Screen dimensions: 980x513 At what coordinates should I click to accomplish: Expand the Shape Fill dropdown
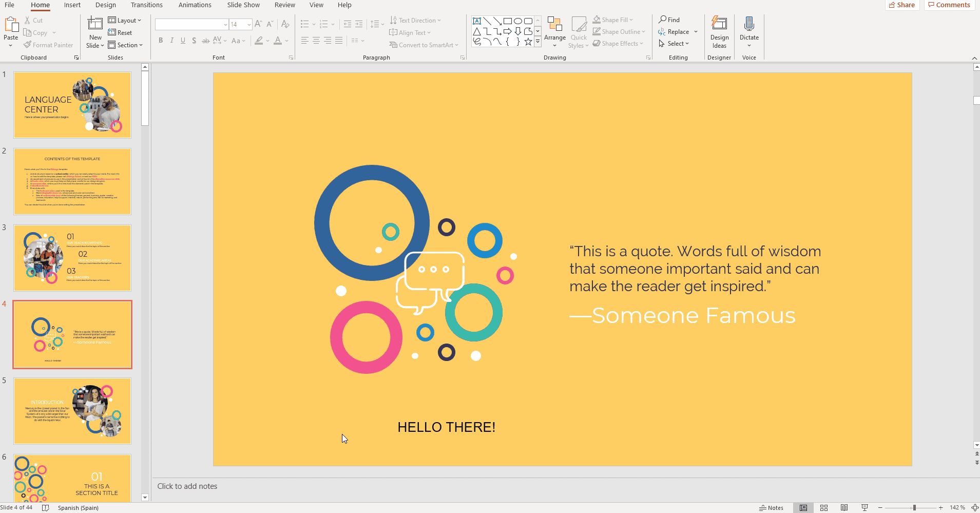[631, 20]
